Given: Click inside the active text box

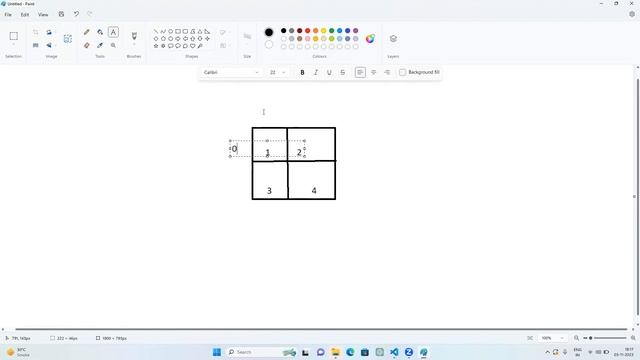Looking at the screenshot, I should pyautogui.click(x=267, y=149).
